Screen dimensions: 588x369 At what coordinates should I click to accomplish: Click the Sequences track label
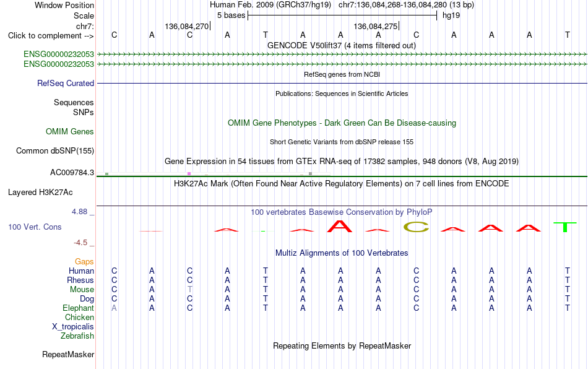point(74,102)
